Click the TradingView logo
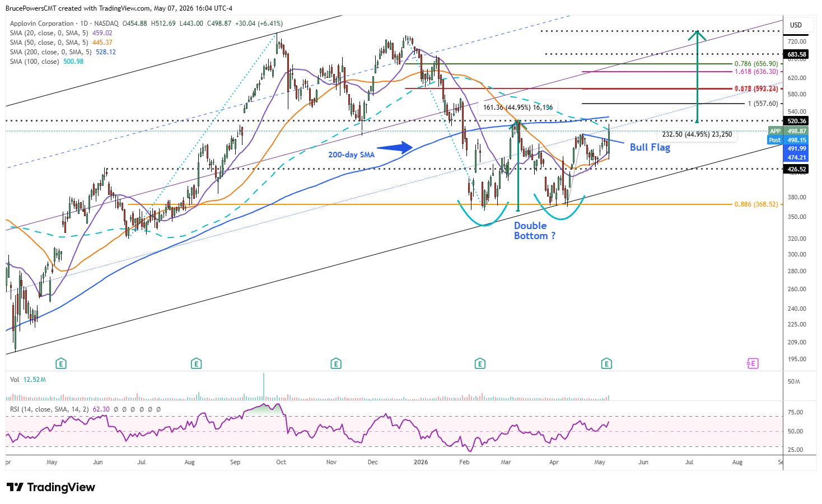 51,487
